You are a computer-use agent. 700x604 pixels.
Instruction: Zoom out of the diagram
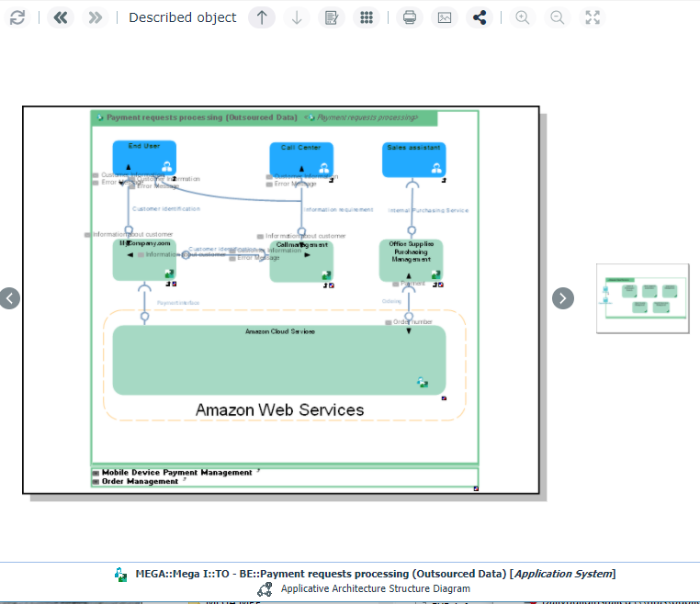click(x=558, y=17)
